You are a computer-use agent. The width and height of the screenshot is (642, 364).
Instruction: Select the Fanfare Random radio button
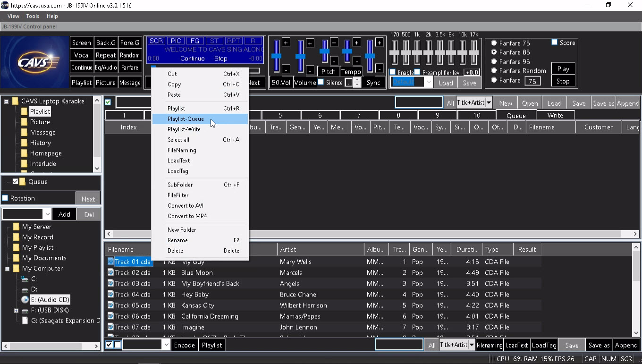click(x=494, y=71)
